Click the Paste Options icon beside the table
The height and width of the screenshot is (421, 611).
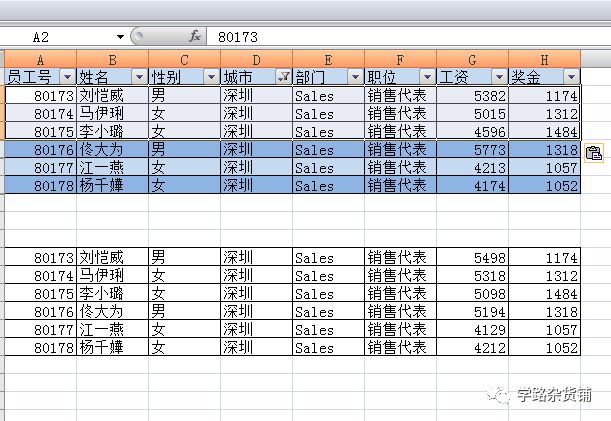[x=594, y=153]
